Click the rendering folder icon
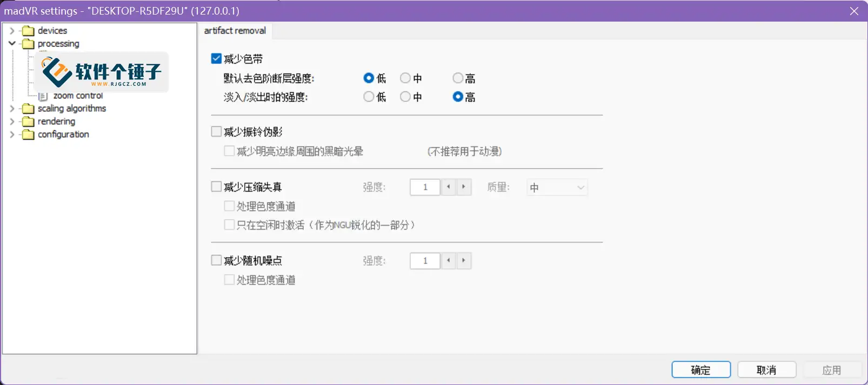Image resolution: width=868 pixels, height=385 pixels. pyautogui.click(x=28, y=121)
